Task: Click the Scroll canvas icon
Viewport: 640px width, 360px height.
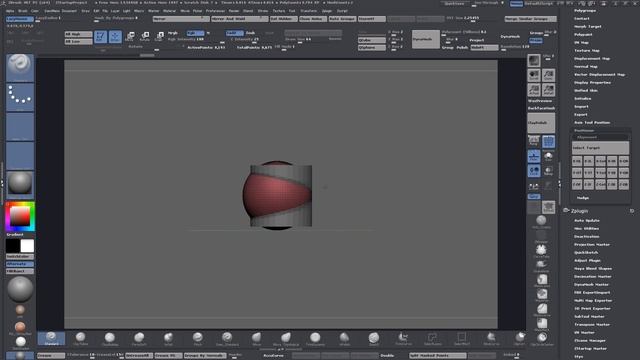Action: coord(534,75)
